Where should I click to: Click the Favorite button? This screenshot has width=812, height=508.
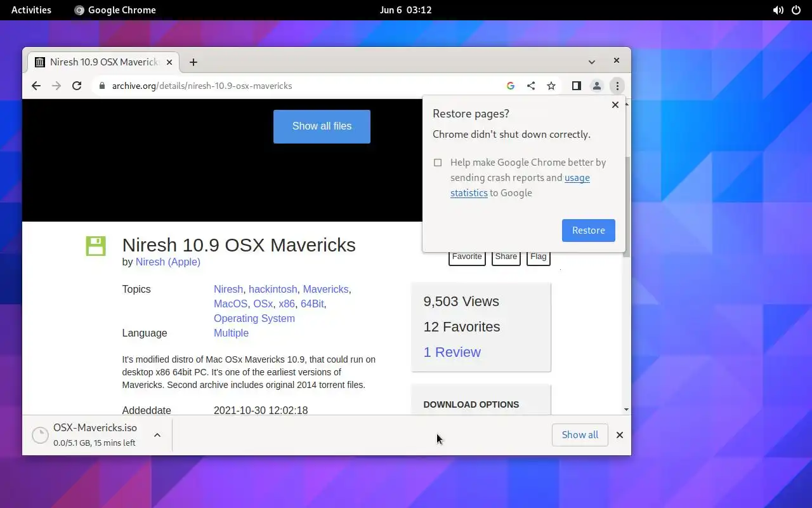[467, 257]
